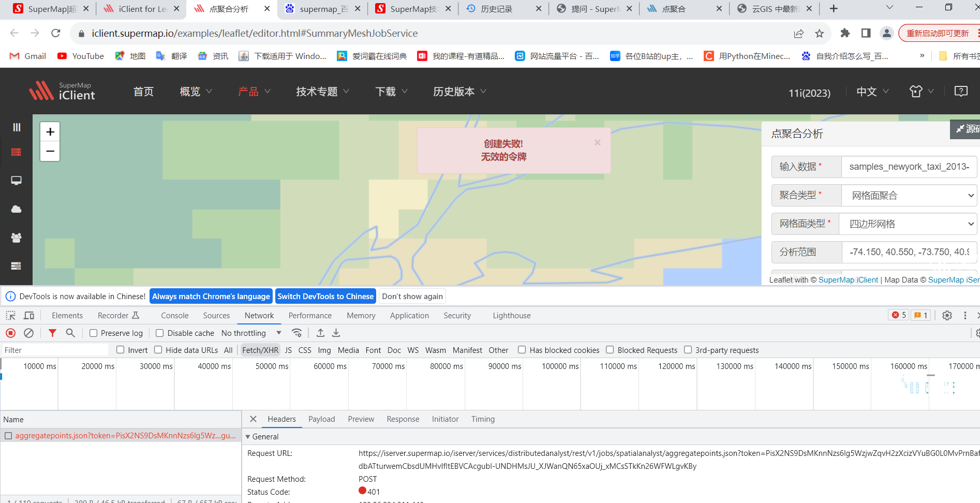
Task: Dismiss the 创建失败 error alert
Action: (x=597, y=142)
